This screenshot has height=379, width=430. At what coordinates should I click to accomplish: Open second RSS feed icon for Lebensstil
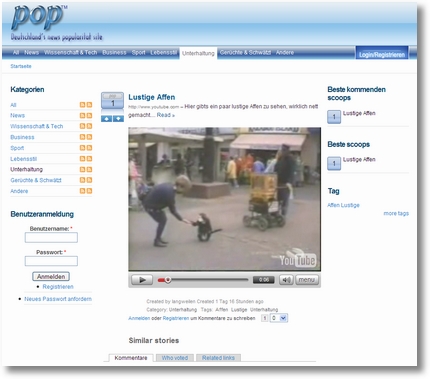click(89, 159)
